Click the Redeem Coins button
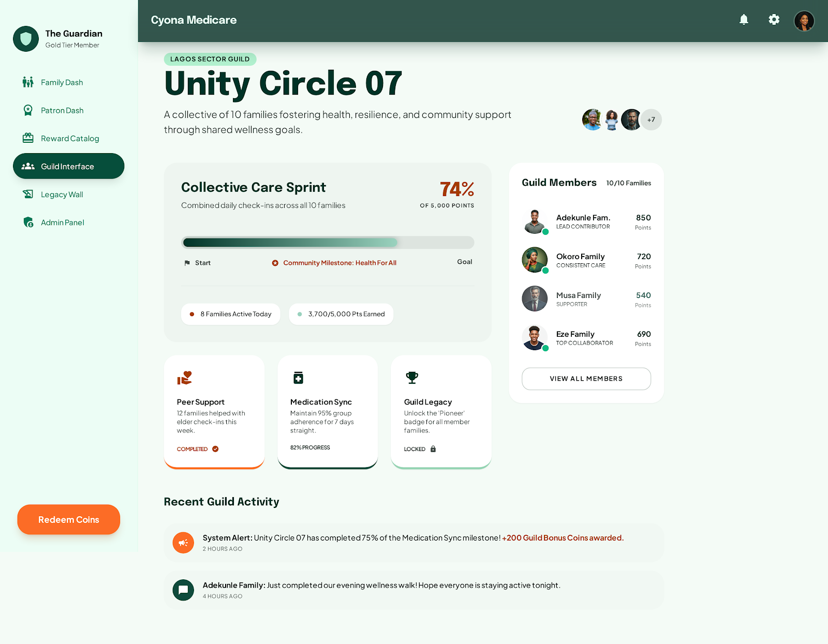 click(x=69, y=519)
